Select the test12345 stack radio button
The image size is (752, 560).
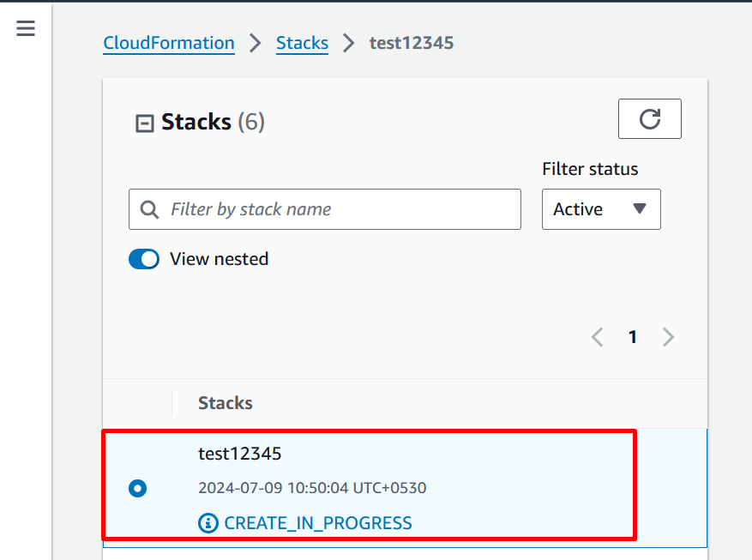pyautogui.click(x=138, y=489)
